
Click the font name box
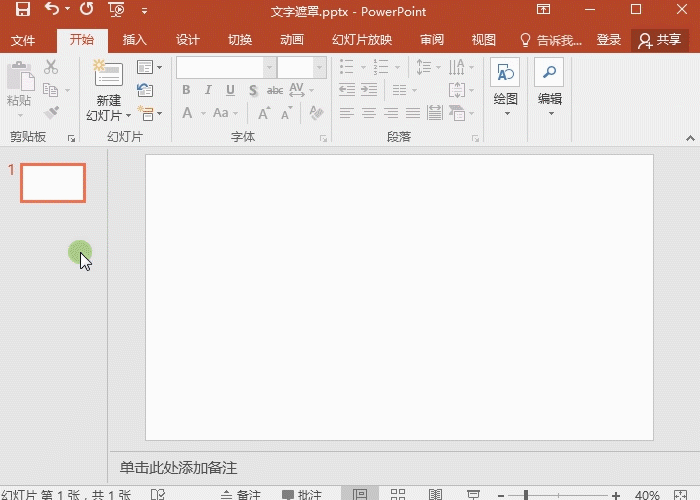click(x=220, y=68)
